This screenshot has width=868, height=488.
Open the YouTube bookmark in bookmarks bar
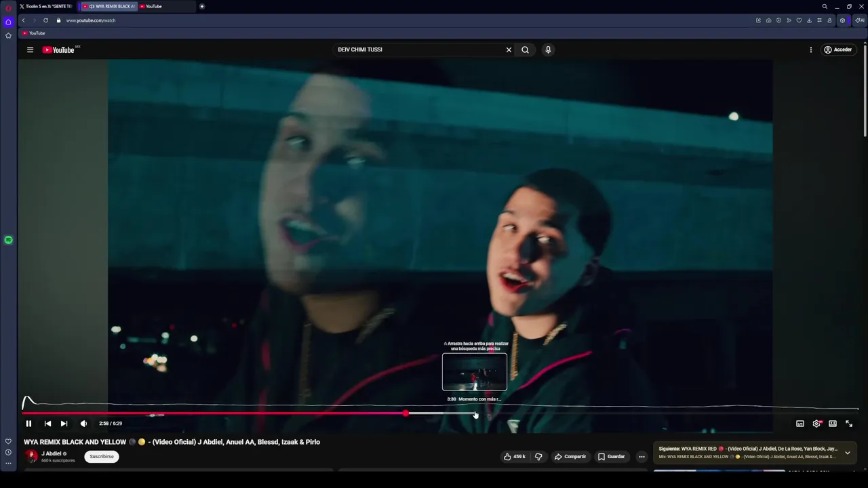tap(33, 33)
